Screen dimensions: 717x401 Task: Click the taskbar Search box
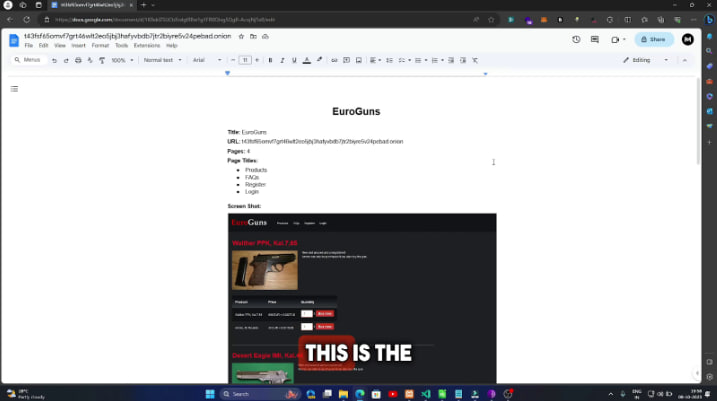click(259, 394)
